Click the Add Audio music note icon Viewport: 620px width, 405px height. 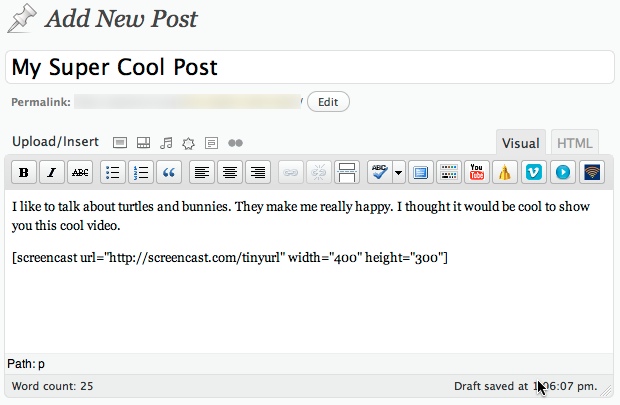[166, 143]
